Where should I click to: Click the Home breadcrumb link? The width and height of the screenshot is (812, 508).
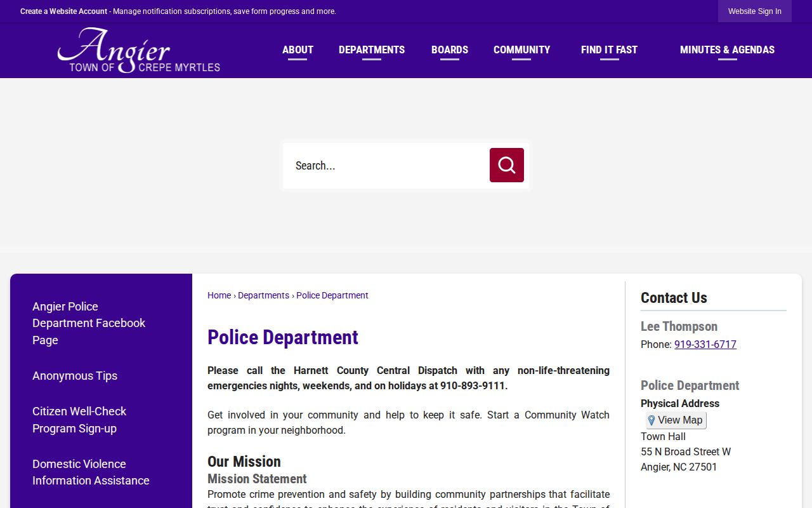coord(219,295)
